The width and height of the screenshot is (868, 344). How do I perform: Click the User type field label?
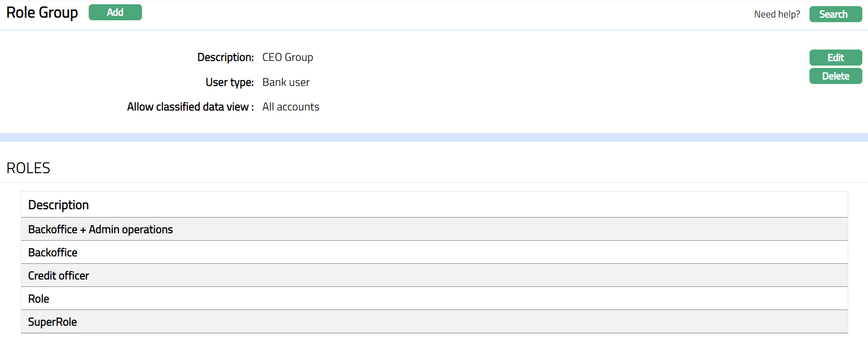[229, 82]
